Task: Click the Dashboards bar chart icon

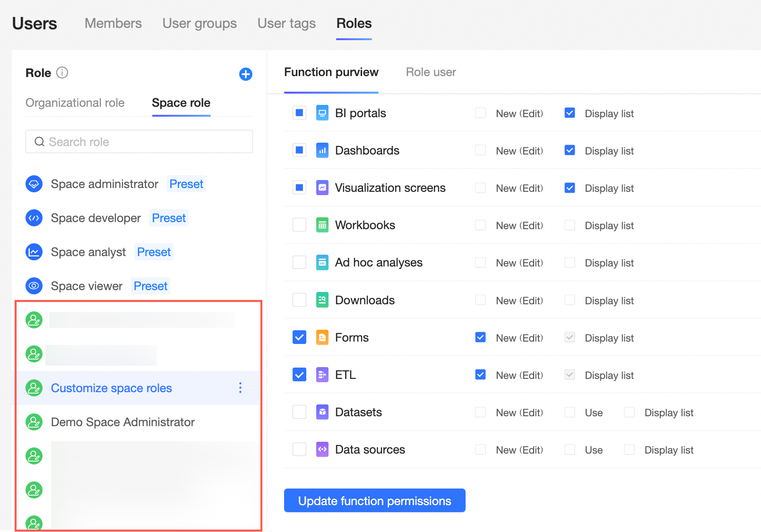Action: pyautogui.click(x=322, y=150)
